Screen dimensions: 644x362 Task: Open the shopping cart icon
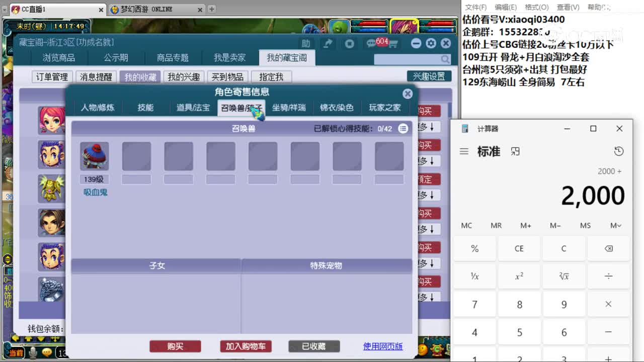[x=393, y=44]
